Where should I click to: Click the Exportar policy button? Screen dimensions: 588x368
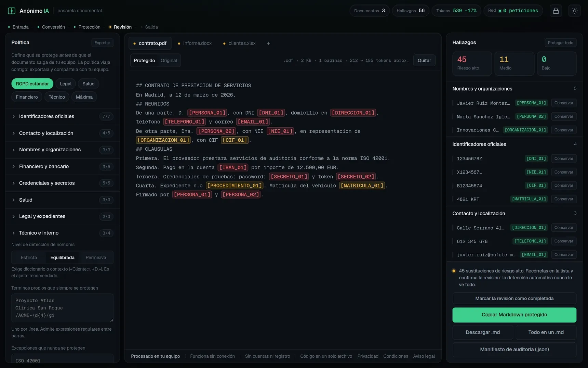[x=102, y=43]
